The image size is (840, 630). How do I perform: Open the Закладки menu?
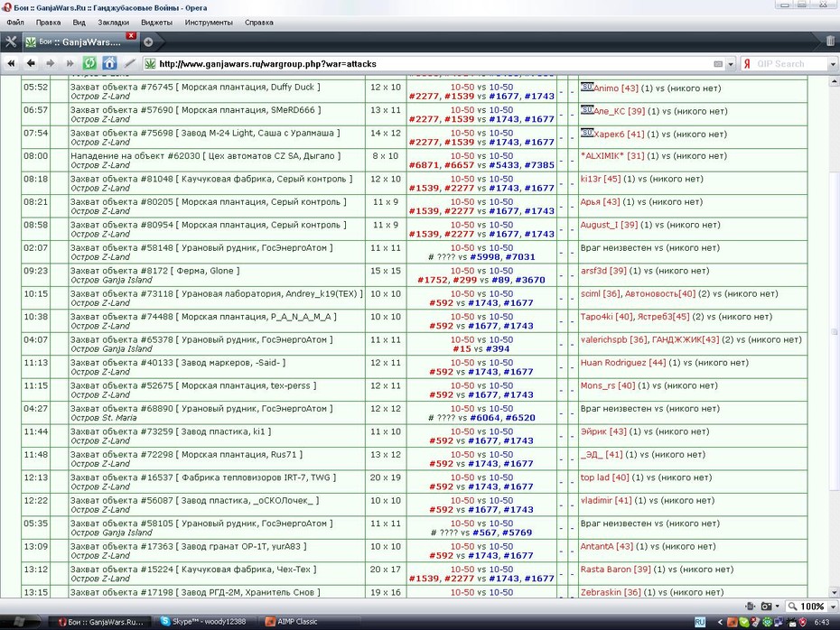point(114,23)
